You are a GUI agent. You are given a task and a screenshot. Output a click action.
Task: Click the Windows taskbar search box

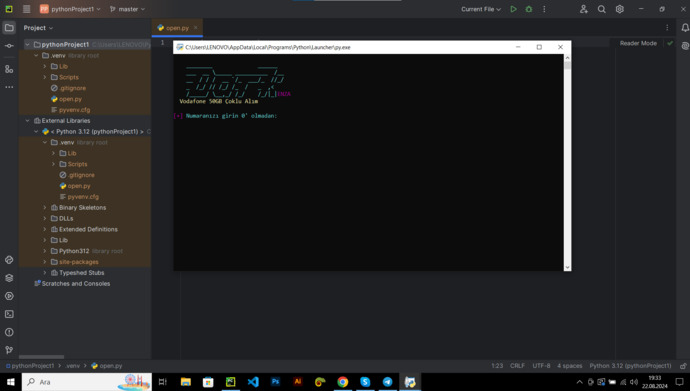87,382
